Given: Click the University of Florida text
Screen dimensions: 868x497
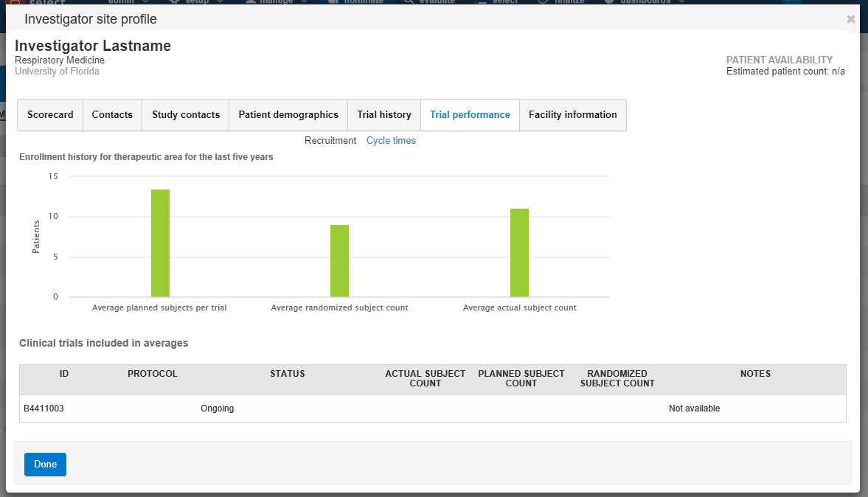Looking at the screenshot, I should [57, 72].
